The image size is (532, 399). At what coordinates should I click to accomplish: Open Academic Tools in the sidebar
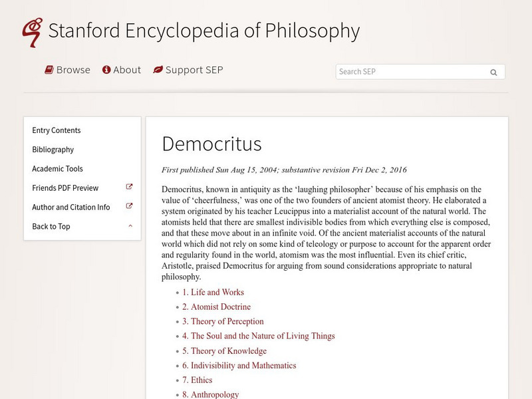57,169
